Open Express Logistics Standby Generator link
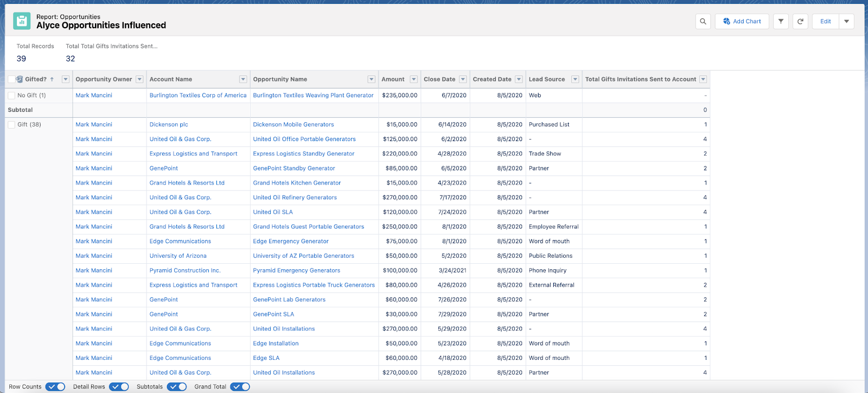The width and height of the screenshot is (868, 393). [x=304, y=154]
